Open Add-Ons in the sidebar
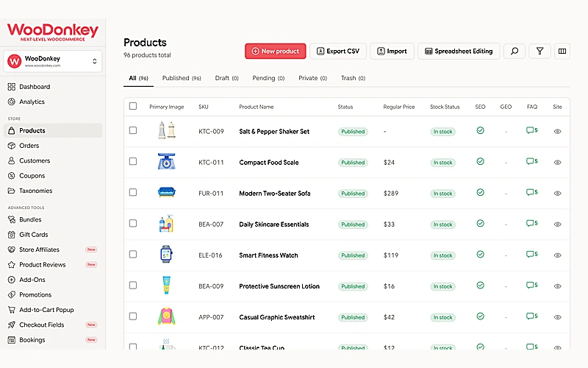Screen dimensions: 588x368 [x=53, y=280]
